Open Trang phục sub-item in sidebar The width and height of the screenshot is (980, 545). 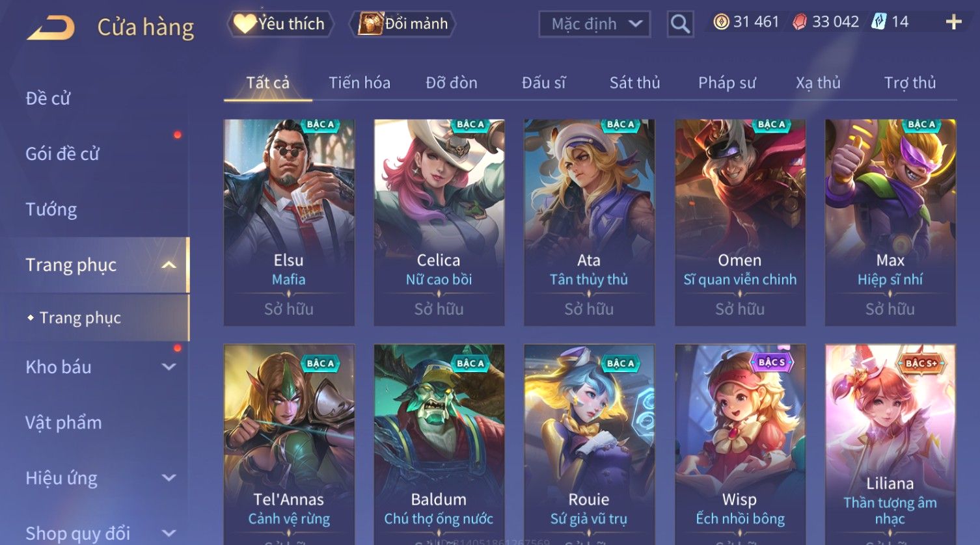tap(80, 317)
